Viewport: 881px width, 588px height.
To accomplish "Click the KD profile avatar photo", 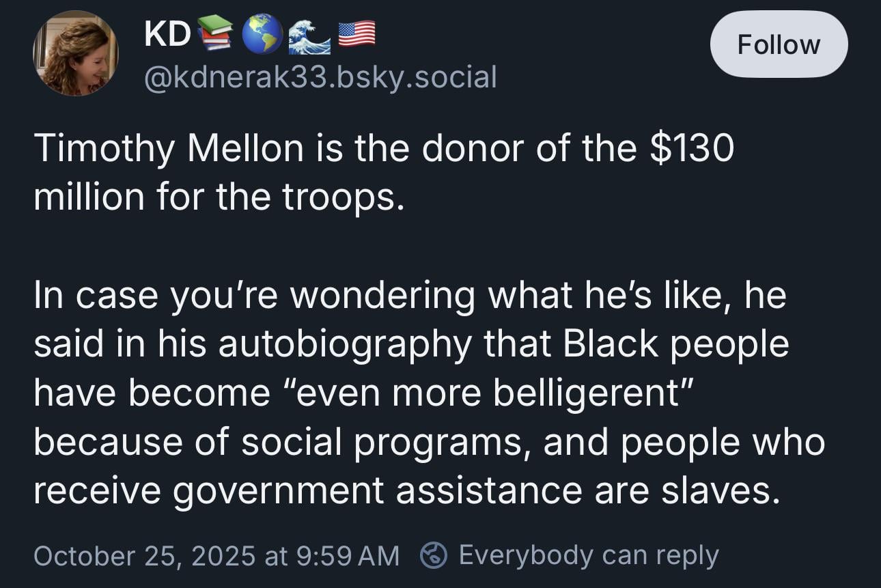I will (76, 54).
